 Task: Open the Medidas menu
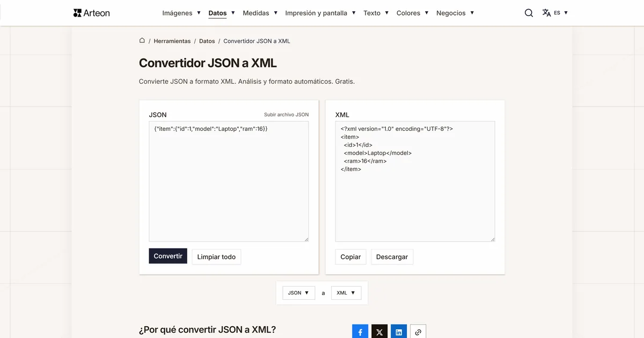(256, 13)
